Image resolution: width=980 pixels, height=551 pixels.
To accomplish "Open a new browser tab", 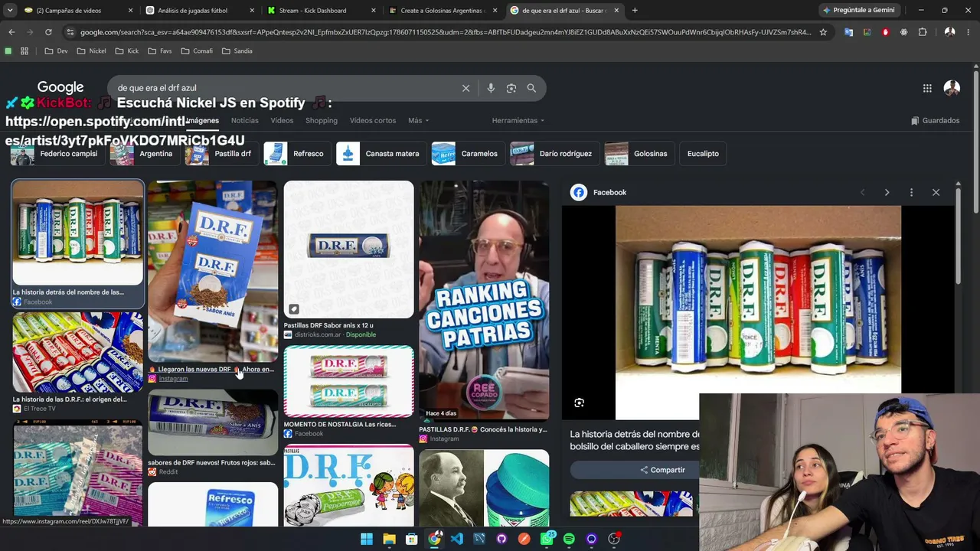I will 635,11.
